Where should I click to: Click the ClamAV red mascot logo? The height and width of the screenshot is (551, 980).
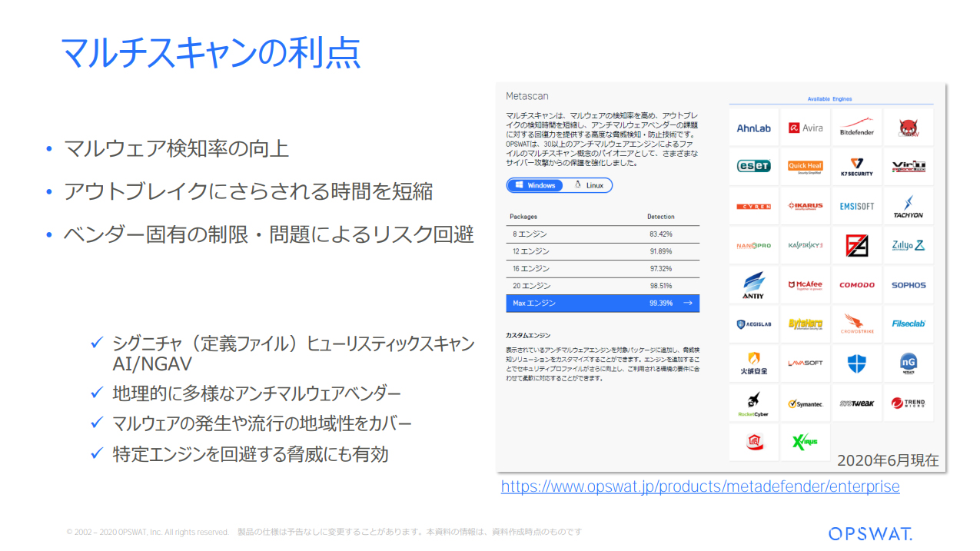tap(909, 129)
